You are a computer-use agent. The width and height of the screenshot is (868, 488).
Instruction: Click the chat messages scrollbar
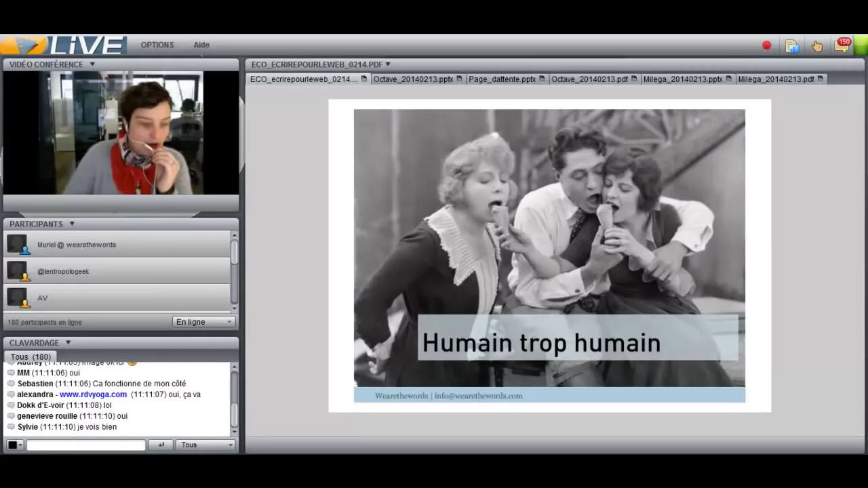[234, 400]
